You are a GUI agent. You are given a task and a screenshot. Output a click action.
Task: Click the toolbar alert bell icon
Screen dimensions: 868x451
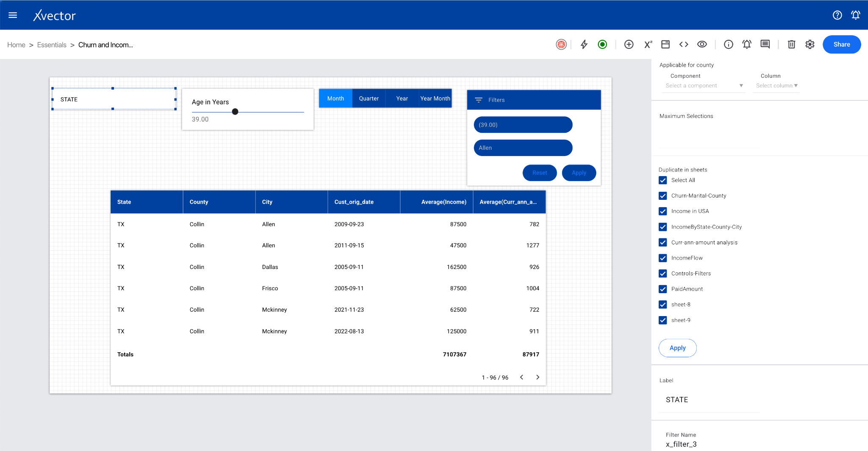pyautogui.click(x=747, y=45)
